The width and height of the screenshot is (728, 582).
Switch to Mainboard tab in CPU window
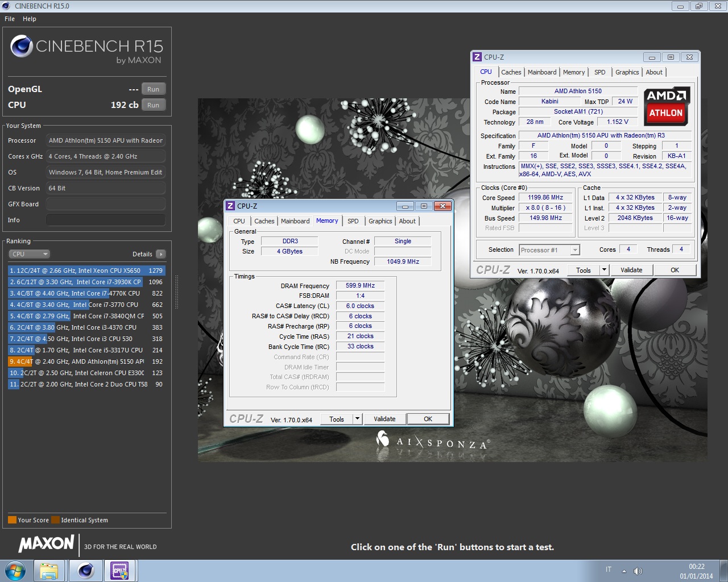click(x=542, y=72)
